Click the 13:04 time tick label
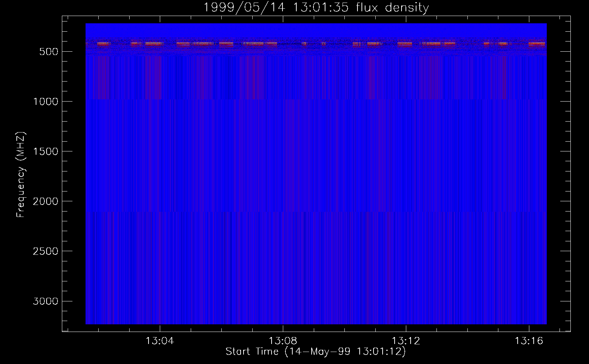589x364 pixels. [160, 341]
